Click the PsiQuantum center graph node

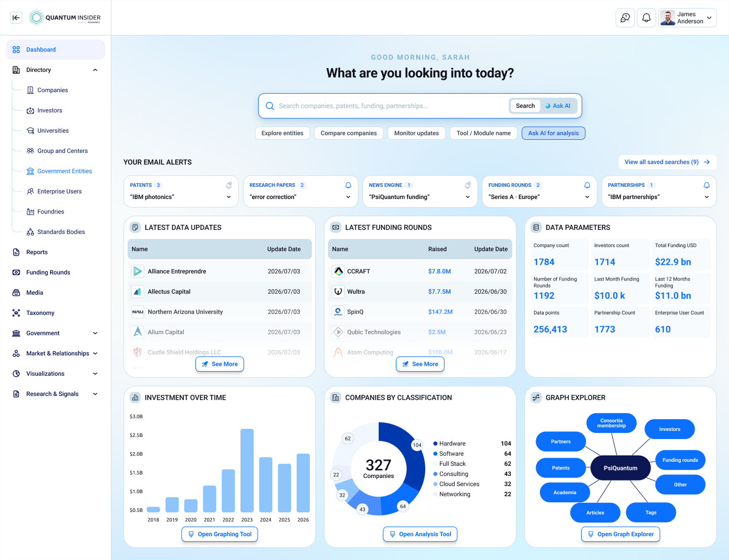pyautogui.click(x=621, y=468)
